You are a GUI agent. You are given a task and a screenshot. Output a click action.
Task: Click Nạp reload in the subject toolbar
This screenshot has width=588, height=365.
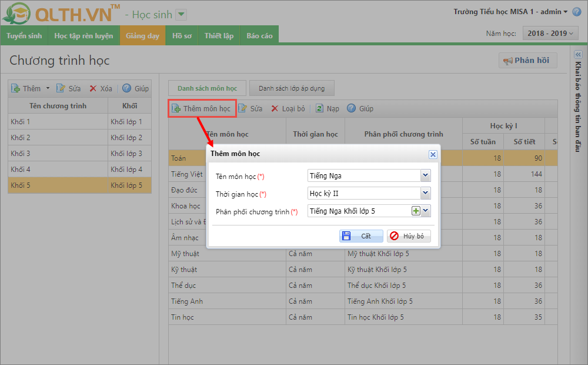point(328,108)
